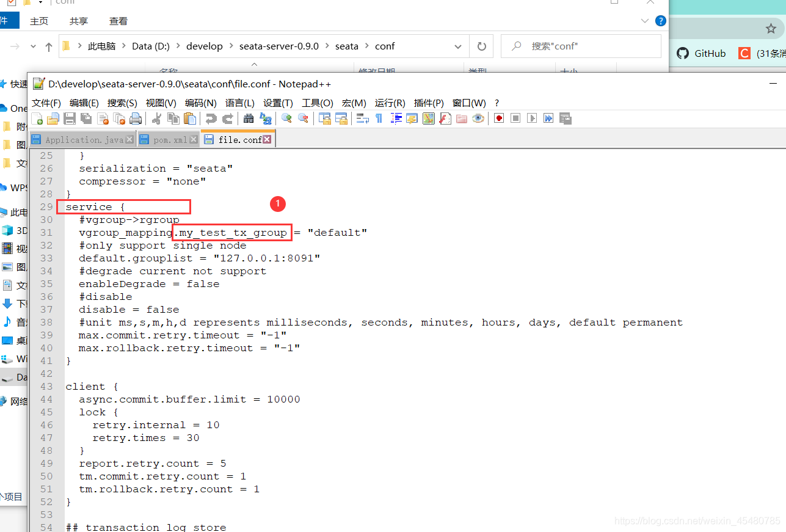Open Explorer's 查看 ribbon tab
Viewport: 786px width, 532px height.
click(118, 21)
